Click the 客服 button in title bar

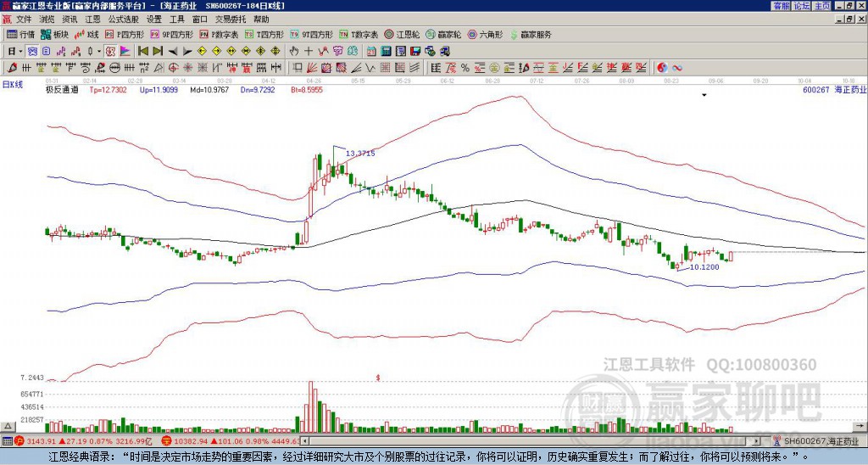782,6
